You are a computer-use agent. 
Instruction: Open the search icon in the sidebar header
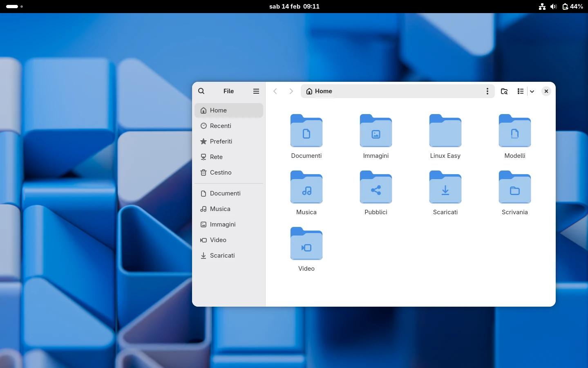[x=201, y=91]
